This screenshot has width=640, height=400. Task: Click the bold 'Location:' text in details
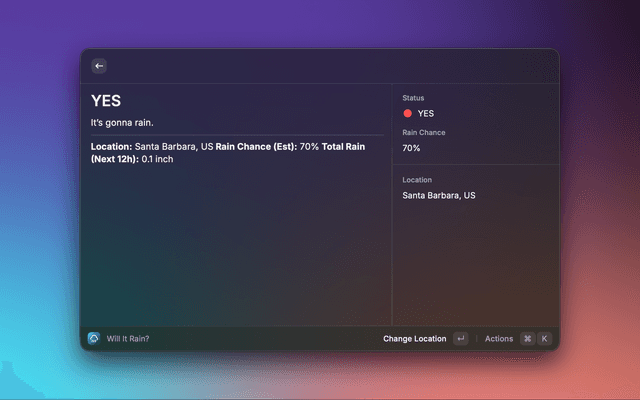click(111, 146)
